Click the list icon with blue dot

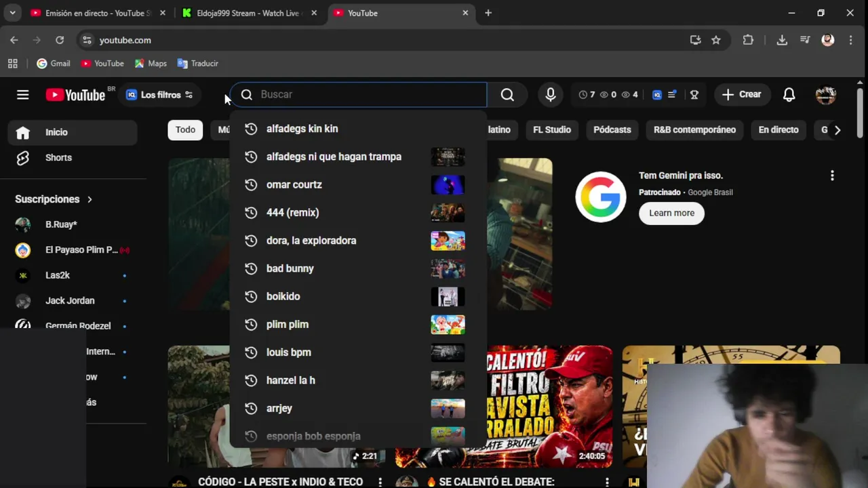[671, 95]
